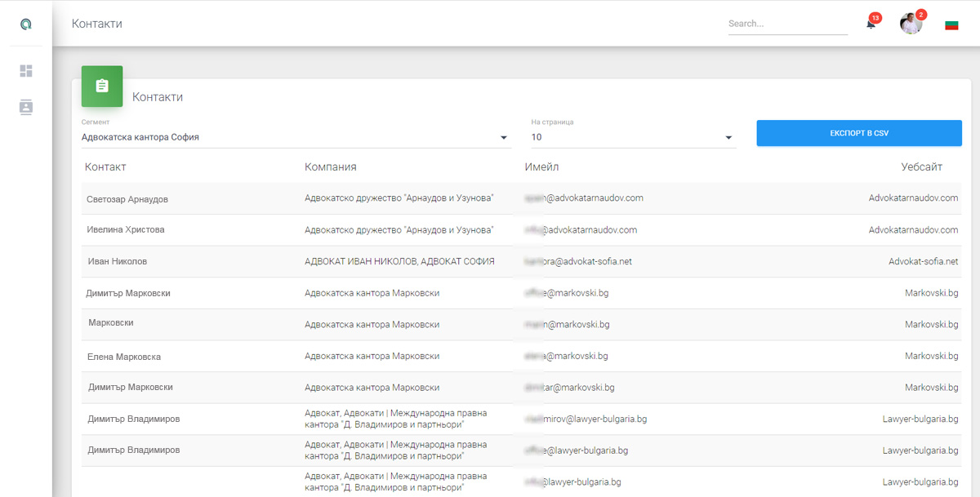980x497 pixels.
Task: Click the Контакт column header
Action: [105, 167]
